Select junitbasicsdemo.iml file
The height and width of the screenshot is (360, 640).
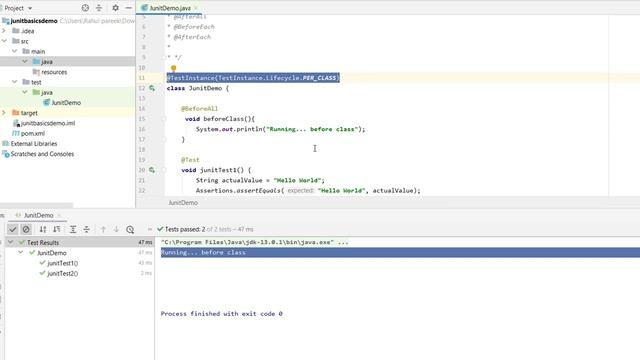pyautogui.click(x=48, y=123)
